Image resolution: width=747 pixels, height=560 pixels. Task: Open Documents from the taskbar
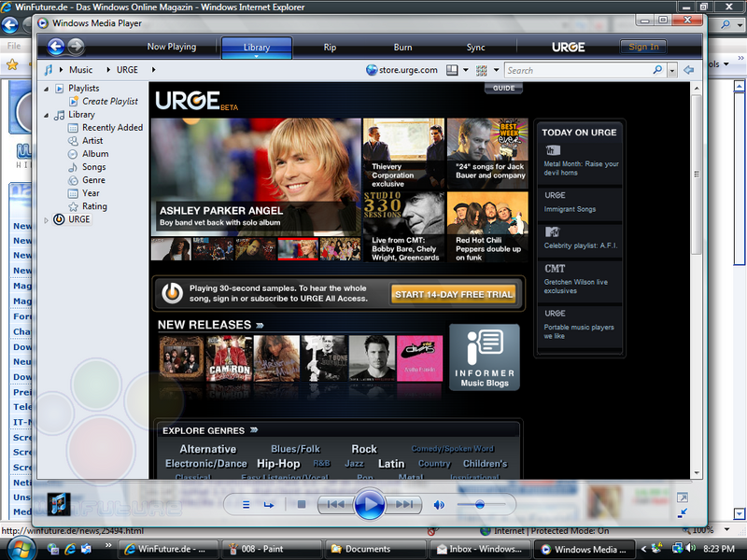click(x=375, y=549)
